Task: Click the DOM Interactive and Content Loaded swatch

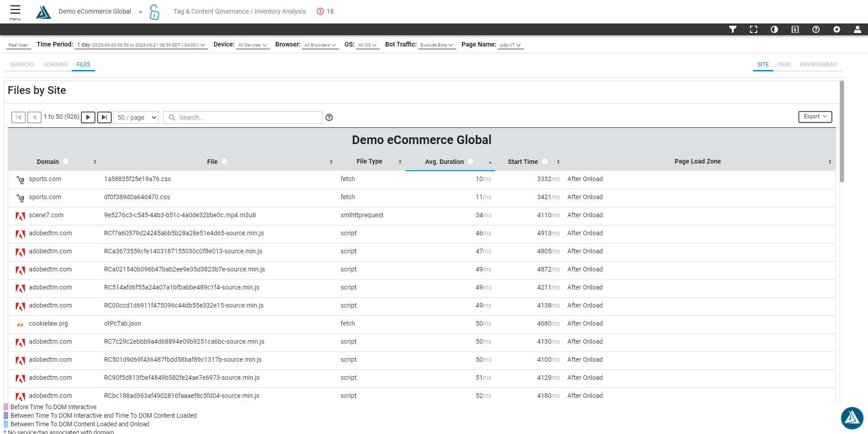Action: (x=6, y=415)
